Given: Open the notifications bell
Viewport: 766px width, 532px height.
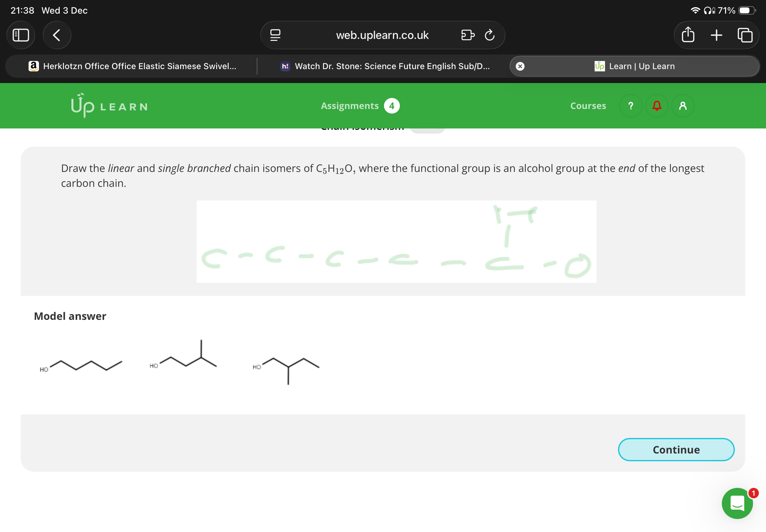Looking at the screenshot, I should click(x=656, y=106).
